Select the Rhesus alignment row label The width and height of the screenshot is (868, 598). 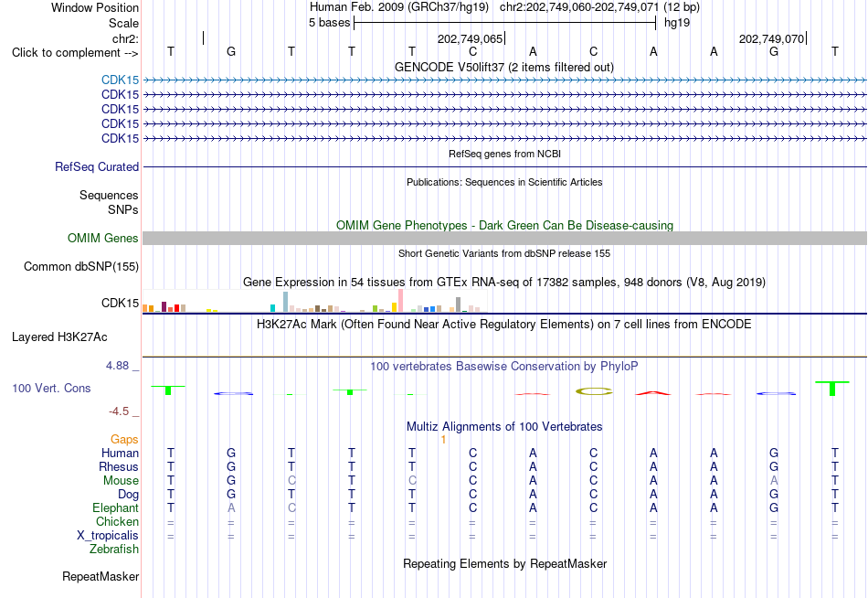119,466
